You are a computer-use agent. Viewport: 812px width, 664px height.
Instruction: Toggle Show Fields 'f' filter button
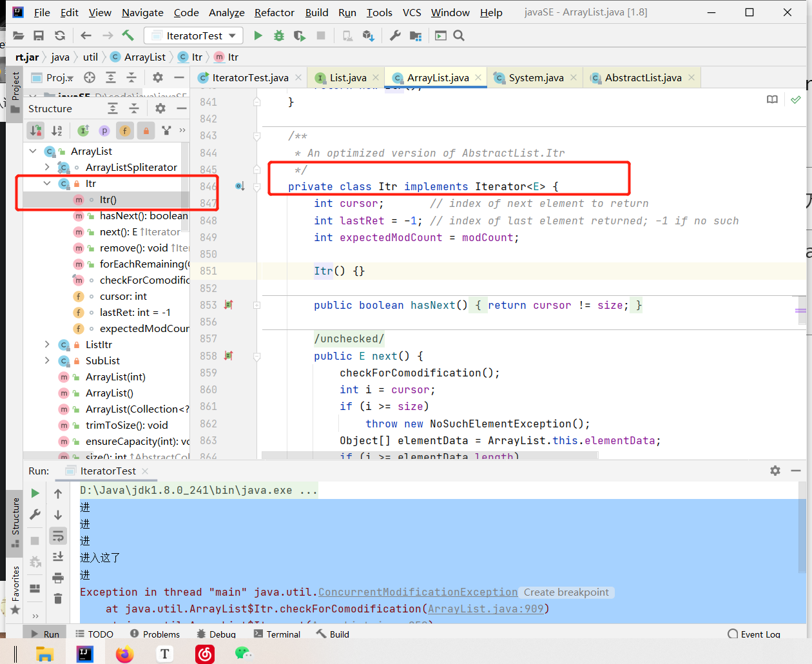[x=125, y=131]
